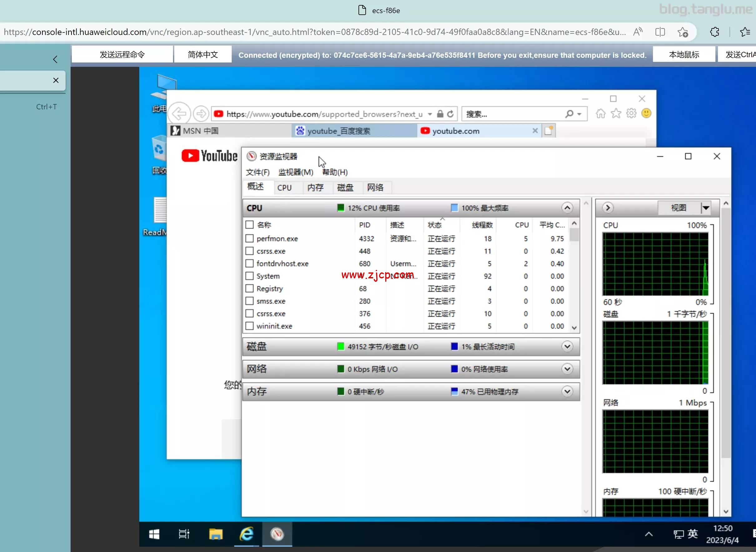Check the Registry process checkbox
Screen dimensions: 756x552
[250, 288]
